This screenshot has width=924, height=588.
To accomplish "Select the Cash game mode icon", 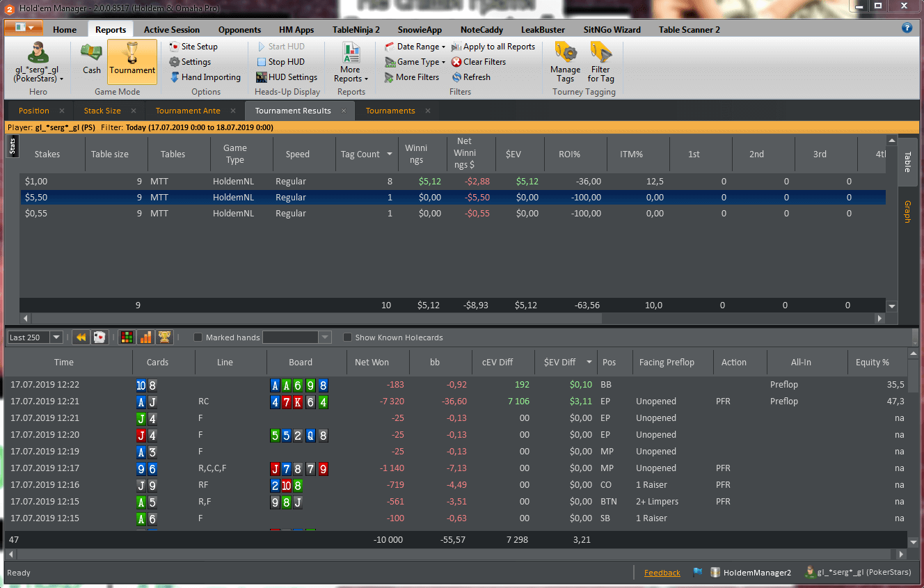I will 92,59.
